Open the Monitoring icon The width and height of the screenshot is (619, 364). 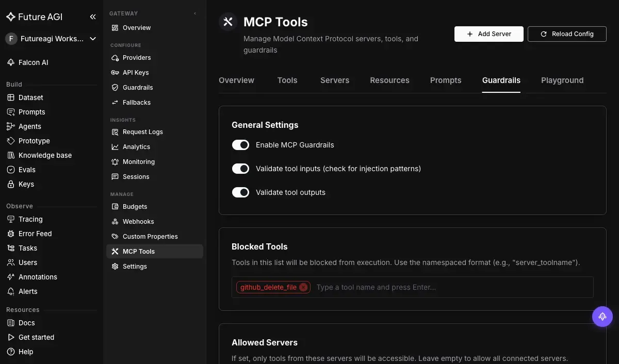pyautogui.click(x=115, y=162)
